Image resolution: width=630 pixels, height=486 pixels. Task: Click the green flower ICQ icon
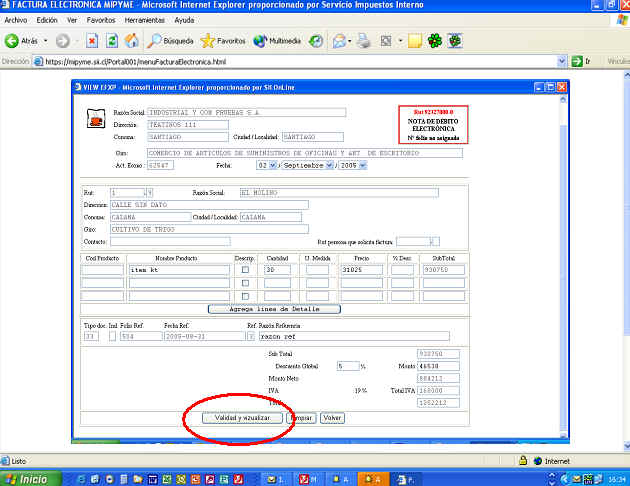tap(435, 41)
